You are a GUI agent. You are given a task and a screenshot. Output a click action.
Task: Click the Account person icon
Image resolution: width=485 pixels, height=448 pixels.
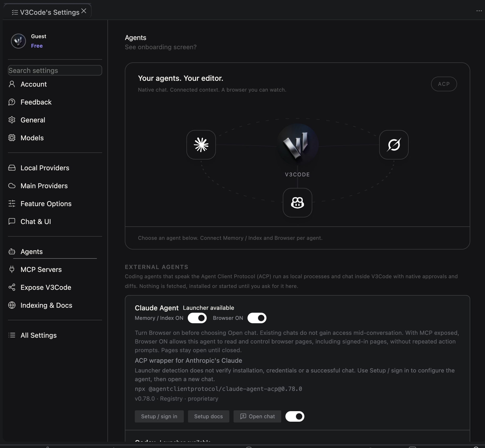(x=12, y=84)
